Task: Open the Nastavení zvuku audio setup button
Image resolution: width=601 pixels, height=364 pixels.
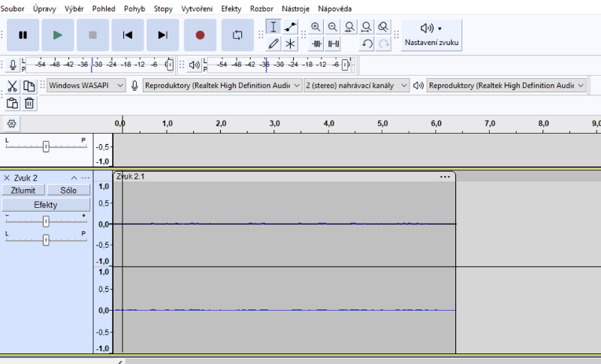Action: [x=431, y=35]
